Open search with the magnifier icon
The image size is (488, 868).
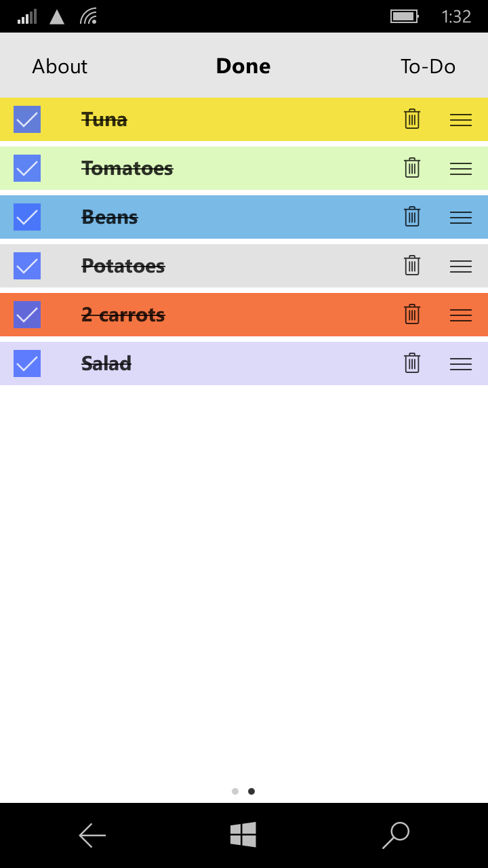pos(396,835)
